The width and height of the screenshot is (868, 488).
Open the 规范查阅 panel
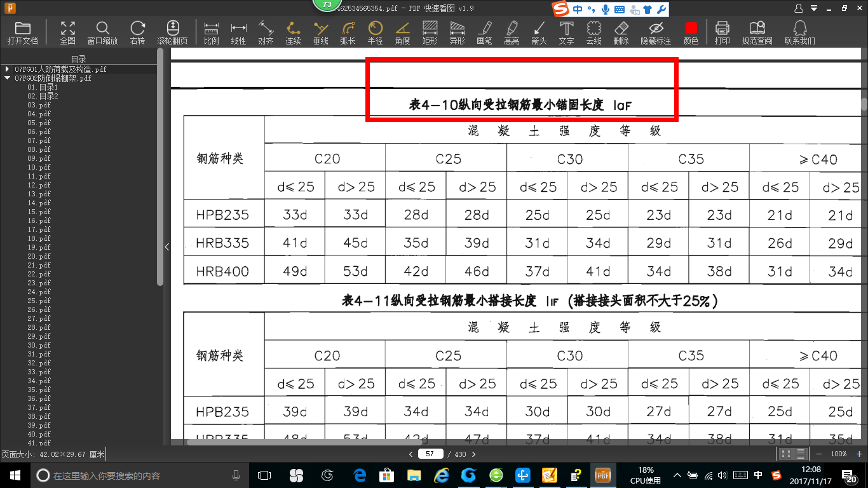click(756, 32)
